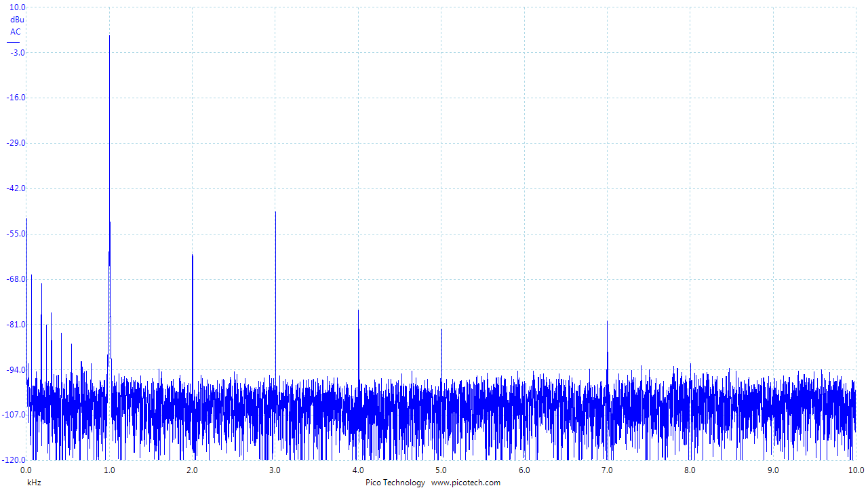Image resolution: width=868 pixels, height=488 pixels.
Task: Click the 5.0 kHz frequency axis label
Action: pos(441,470)
